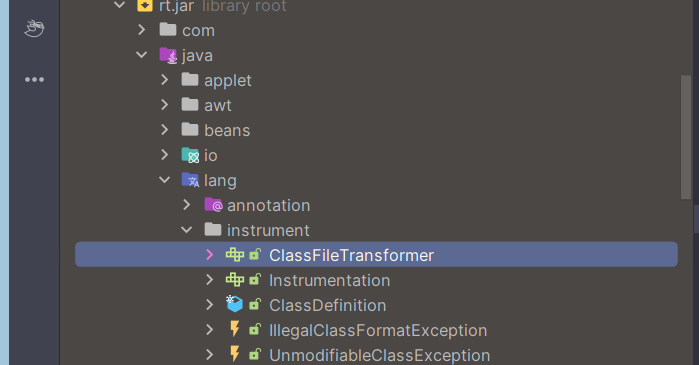The height and width of the screenshot is (365, 699).
Task: Expand the applet package node
Action: [x=164, y=80]
